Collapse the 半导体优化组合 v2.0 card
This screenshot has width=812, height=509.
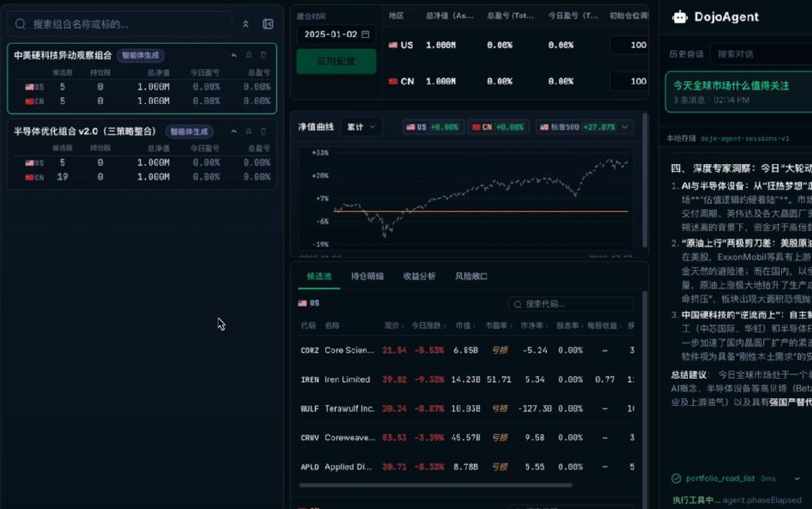point(233,131)
